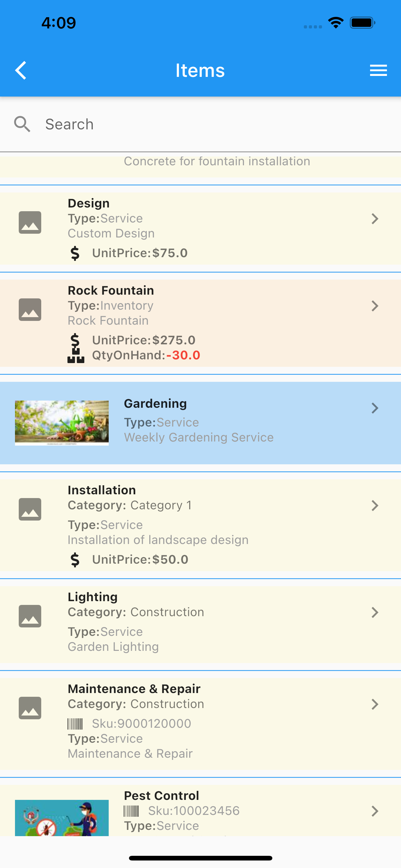401x868 pixels.
Task: Tap the search magnifier icon
Action: pyautogui.click(x=22, y=124)
